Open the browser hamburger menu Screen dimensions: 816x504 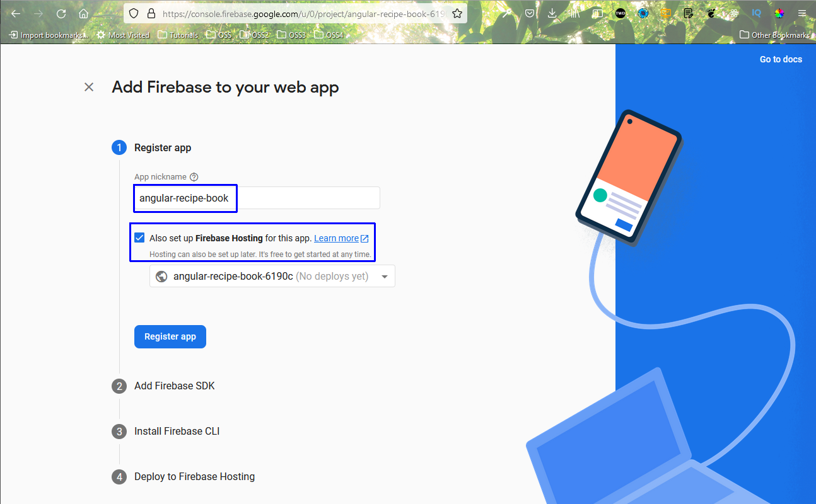(802, 13)
